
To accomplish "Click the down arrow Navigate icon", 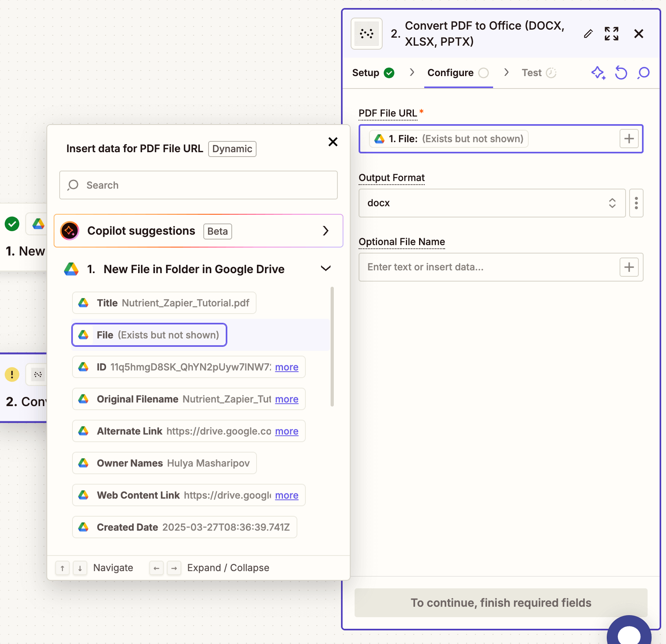I will 80,568.
